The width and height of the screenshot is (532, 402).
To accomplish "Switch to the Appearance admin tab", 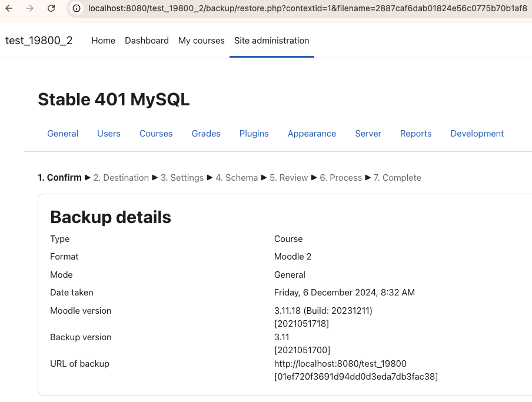I will coord(312,134).
